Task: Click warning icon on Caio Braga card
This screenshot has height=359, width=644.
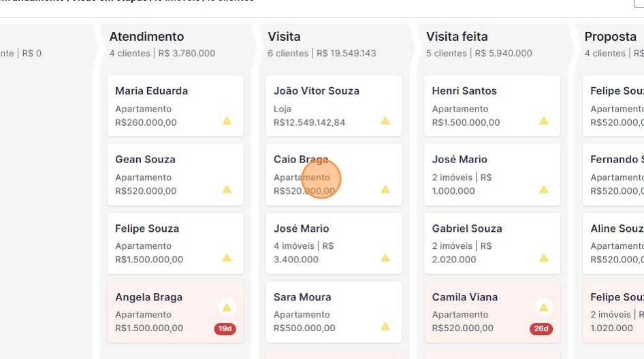Action: pyautogui.click(x=385, y=190)
